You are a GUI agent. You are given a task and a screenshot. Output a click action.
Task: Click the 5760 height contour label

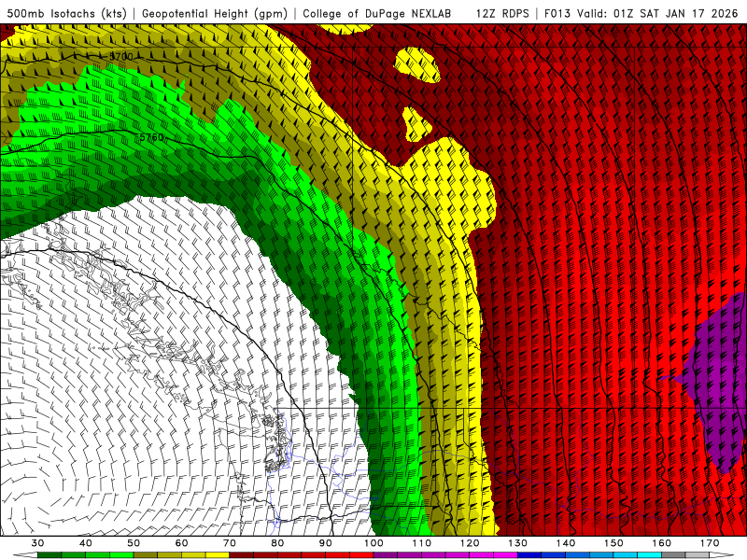click(x=150, y=137)
